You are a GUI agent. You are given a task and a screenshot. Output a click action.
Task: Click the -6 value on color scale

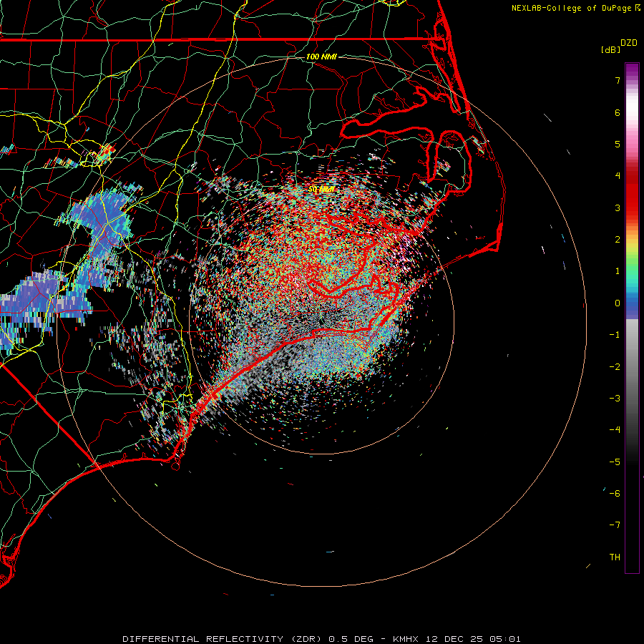click(x=615, y=494)
